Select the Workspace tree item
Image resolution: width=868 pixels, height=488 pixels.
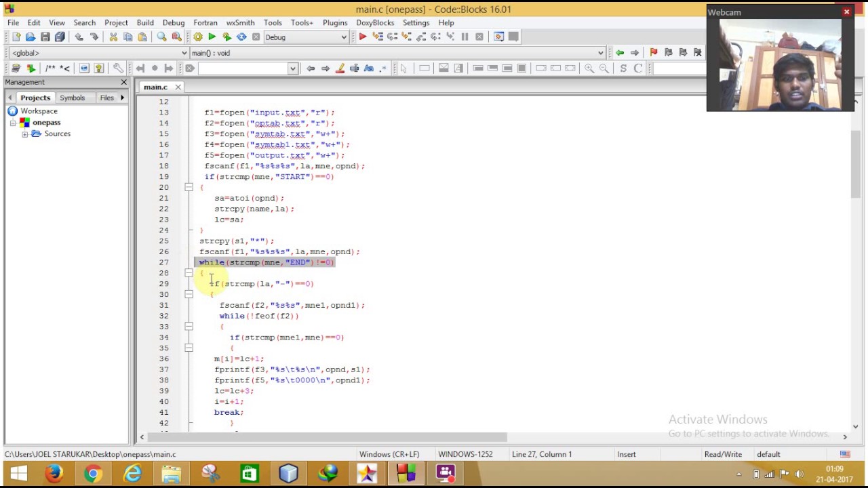39,111
